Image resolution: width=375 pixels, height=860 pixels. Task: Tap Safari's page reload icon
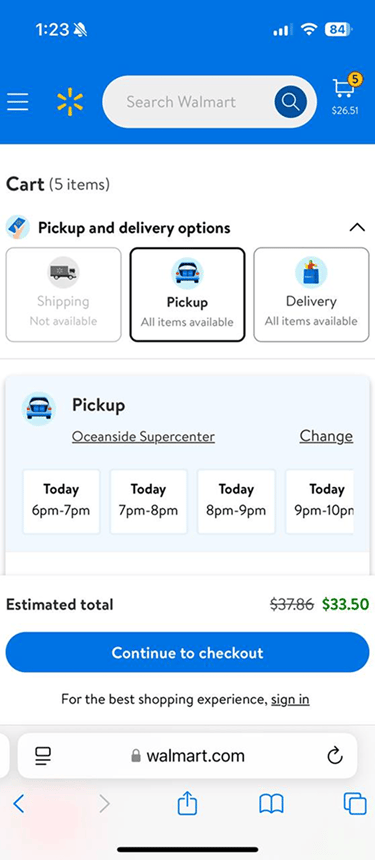pos(334,756)
